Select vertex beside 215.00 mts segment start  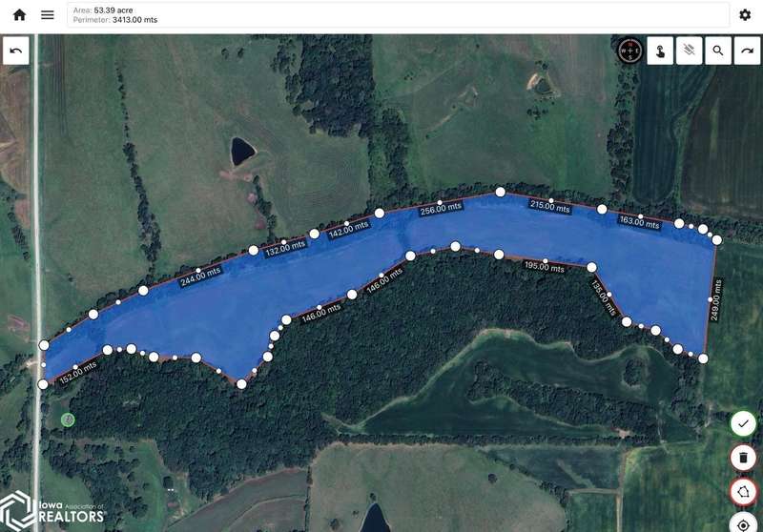500,192
